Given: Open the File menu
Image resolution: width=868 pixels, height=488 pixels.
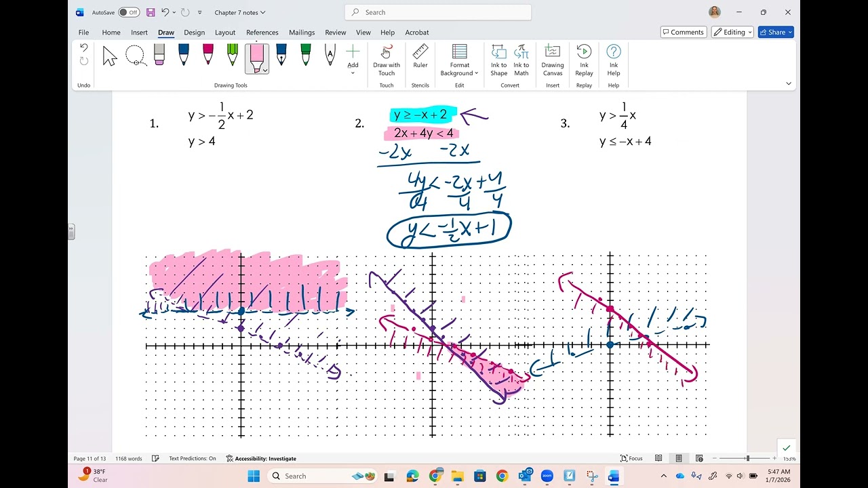Looking at the screenshot, I should tap(83, 33).
